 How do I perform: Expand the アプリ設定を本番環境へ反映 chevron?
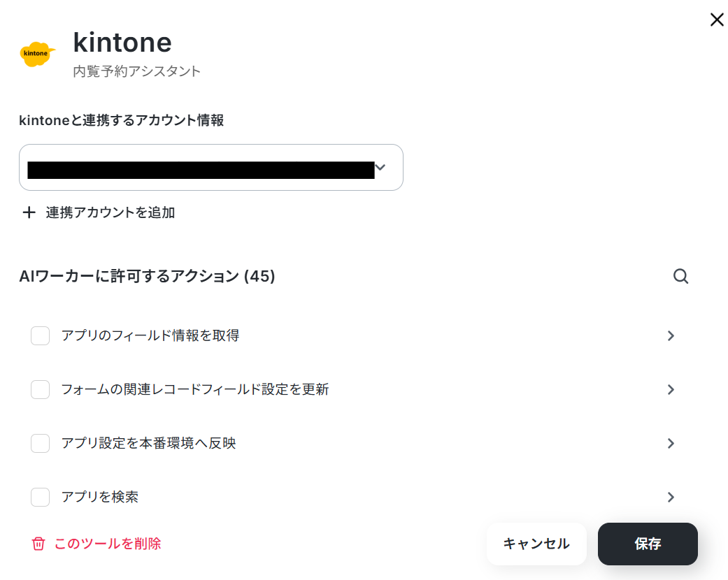coord(671,443)
